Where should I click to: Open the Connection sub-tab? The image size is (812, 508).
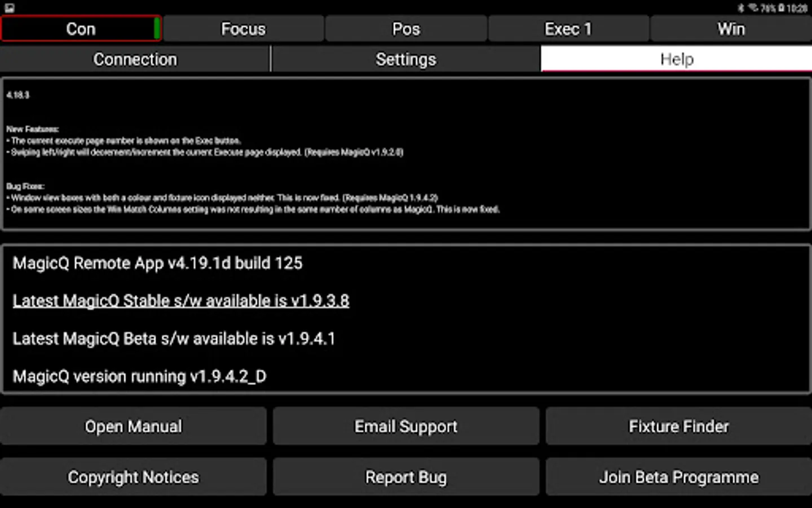pos(135,59)
